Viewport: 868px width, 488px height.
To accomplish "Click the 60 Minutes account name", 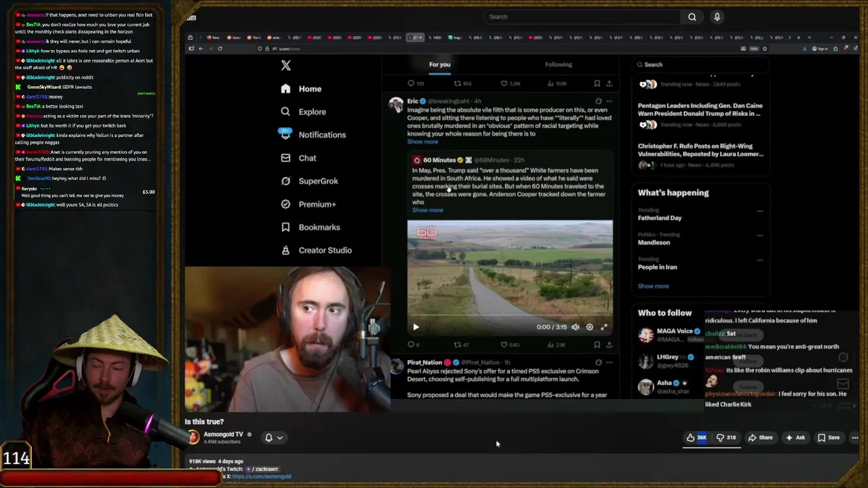I will point(439,160).
